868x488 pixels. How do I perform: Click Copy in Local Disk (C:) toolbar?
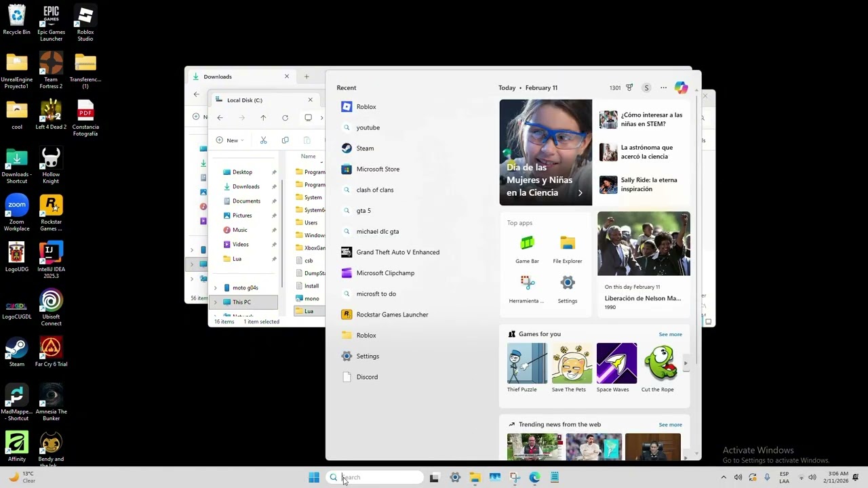(285, 140)
